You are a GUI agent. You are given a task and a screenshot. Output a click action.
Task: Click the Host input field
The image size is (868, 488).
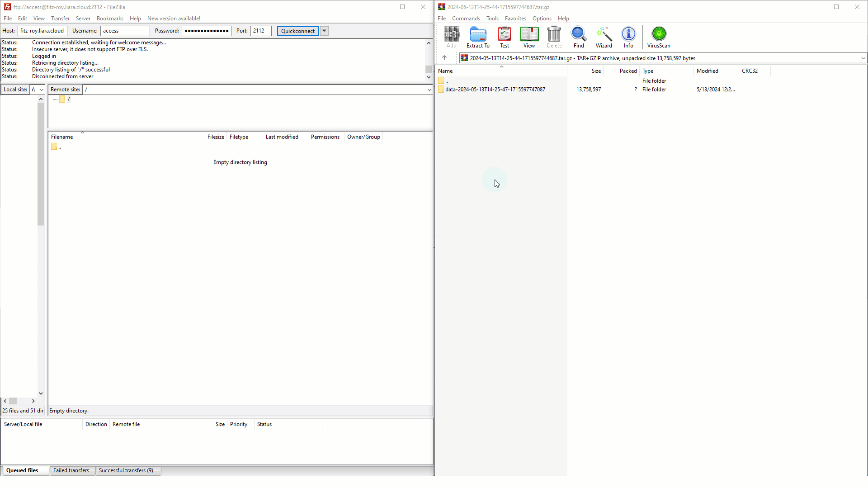(x=42, y=31)
